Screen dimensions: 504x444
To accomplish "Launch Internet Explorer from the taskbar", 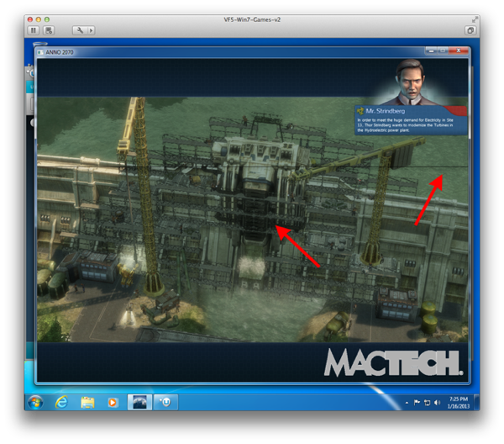I will (62, 402).
